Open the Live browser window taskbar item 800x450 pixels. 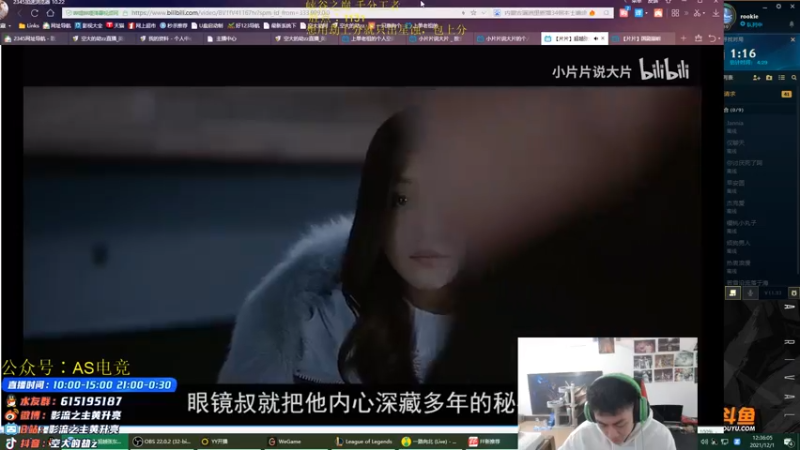click(x=431, y=442)
